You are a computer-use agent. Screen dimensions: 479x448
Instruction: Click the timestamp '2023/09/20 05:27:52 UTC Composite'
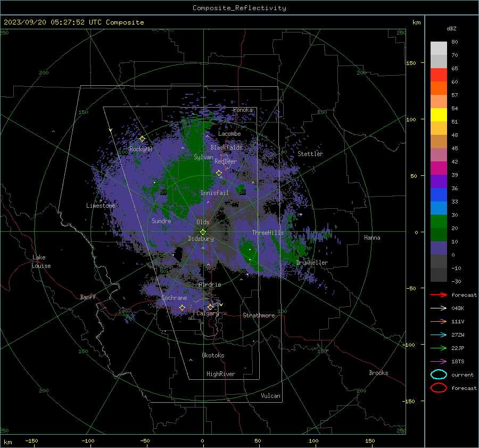pos(74,22)
